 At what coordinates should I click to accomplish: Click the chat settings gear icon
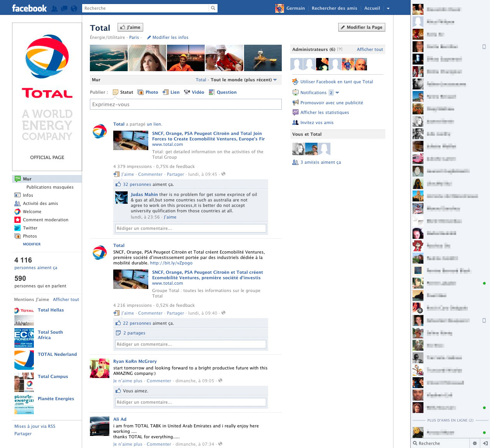474,443
